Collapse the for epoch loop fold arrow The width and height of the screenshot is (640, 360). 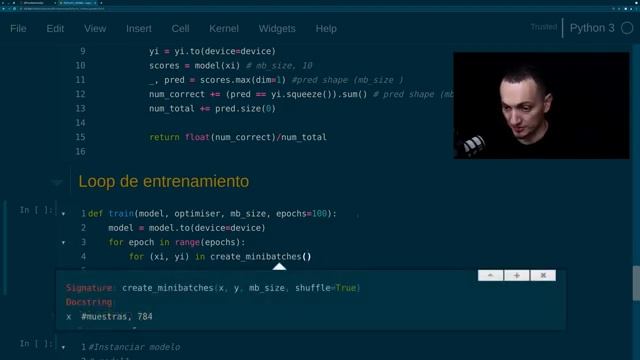(x=63, y=242)
